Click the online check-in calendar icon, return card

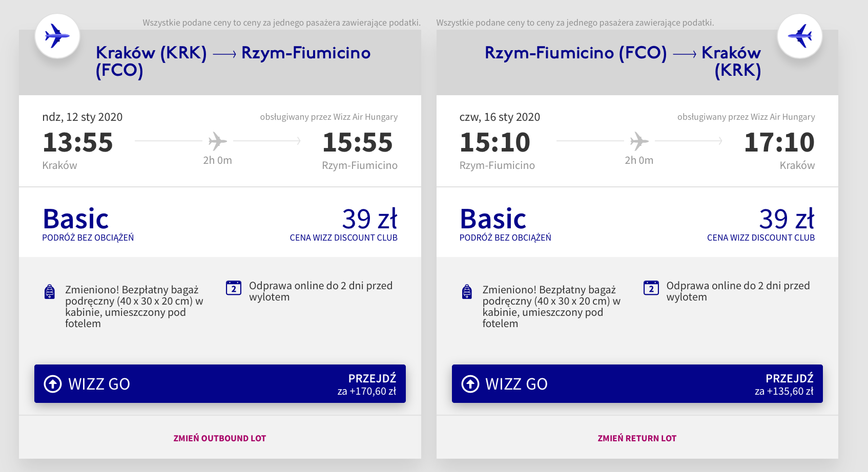click(x=651, y=288)
